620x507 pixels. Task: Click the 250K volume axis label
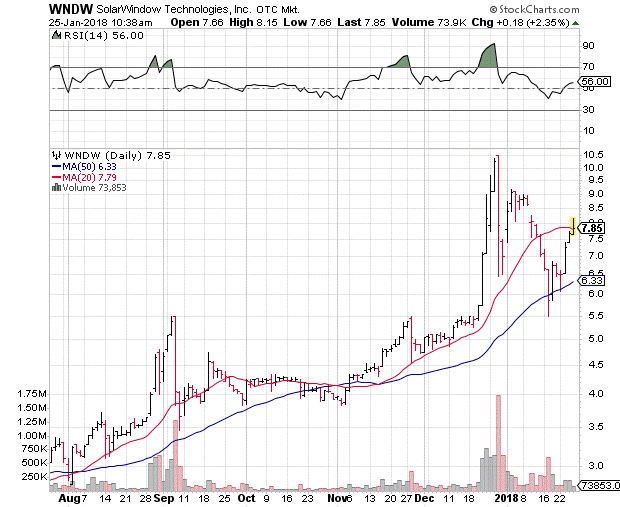(x=34, y=477)
